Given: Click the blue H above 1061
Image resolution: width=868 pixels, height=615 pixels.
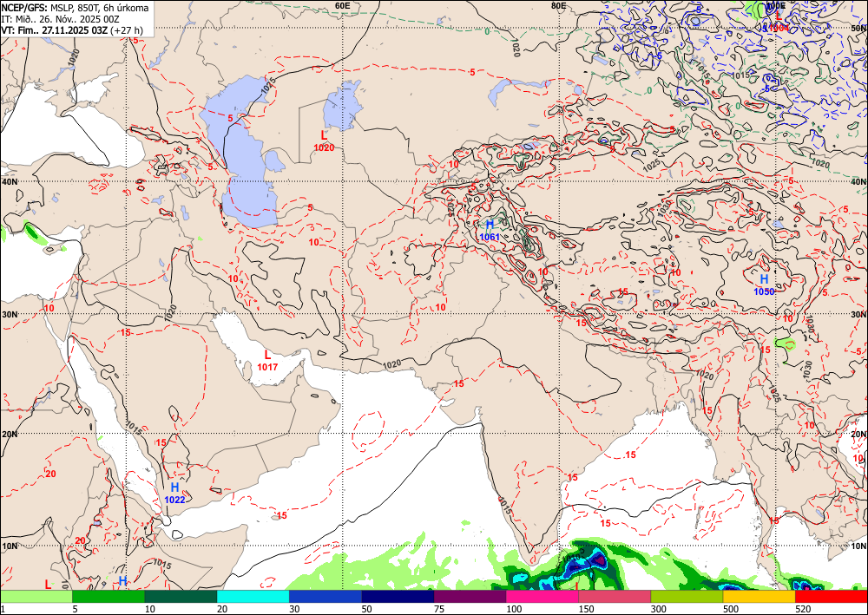Looking at the screenshot, I should (x=490, y=225).
